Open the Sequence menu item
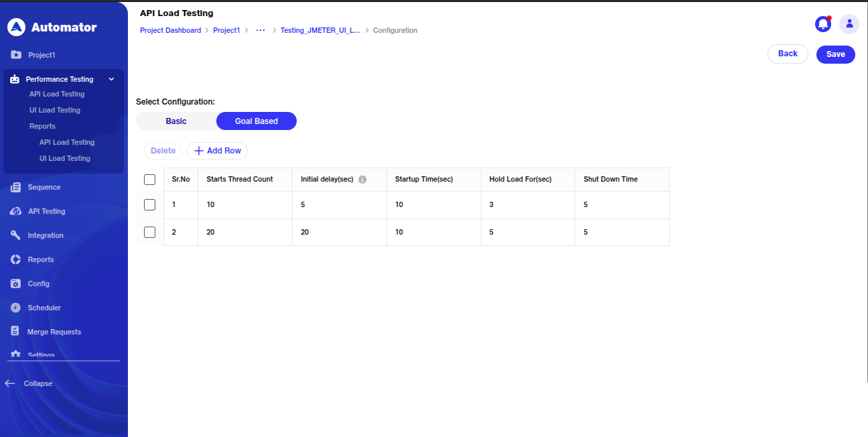The height and width of the screenshot is (437, 868). [x=44, y=187]
